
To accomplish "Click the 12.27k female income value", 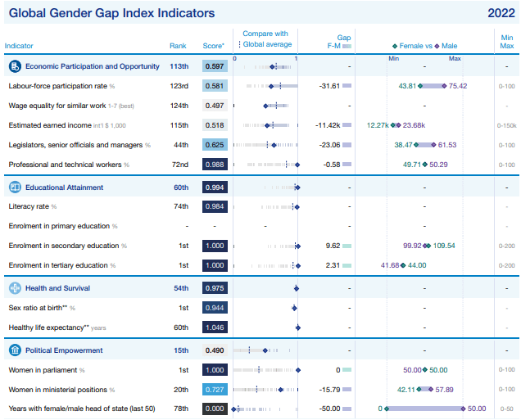I will (378, 125).
